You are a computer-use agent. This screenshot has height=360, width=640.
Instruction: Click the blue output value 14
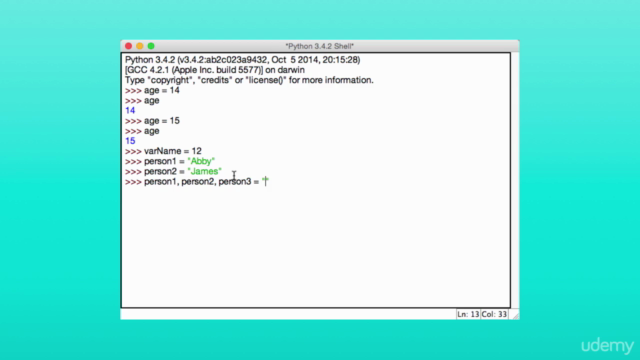pyautogui.click(x=130, y=110)
